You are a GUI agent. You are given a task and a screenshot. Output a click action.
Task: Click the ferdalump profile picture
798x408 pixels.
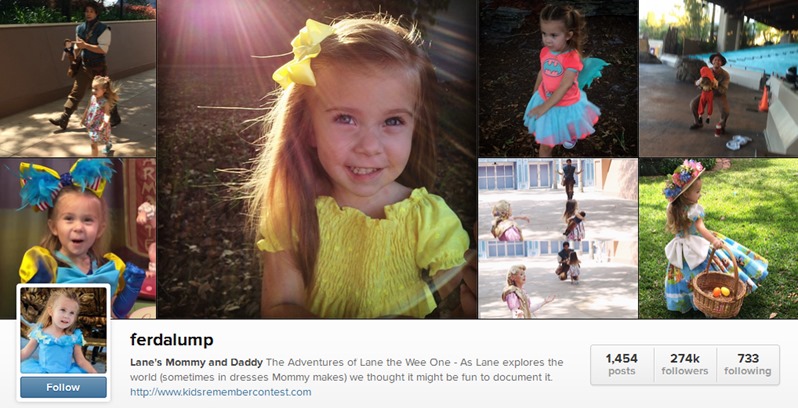(x=64, y=331)
